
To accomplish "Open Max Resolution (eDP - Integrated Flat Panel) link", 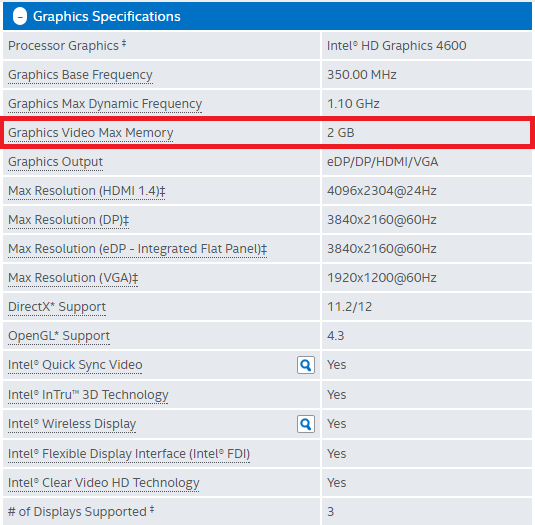I will [x=138, y=249].
